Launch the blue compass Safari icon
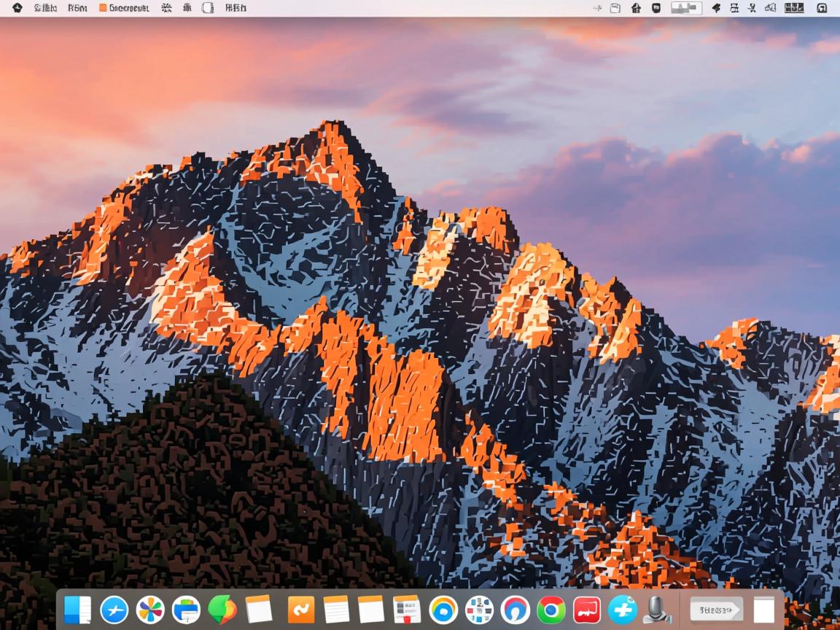Viewport: 840px width, 630px height. (114, 610)
